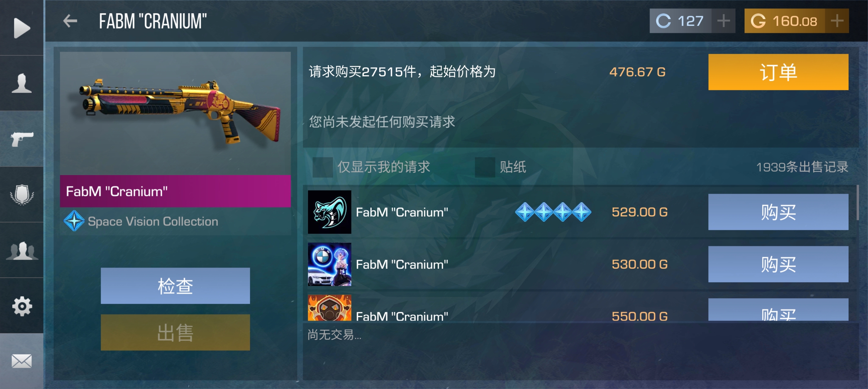Go back with the left arrow
The height and width of the screenshot is (389, 868).
pyautogui.click(x=70, y=21)
